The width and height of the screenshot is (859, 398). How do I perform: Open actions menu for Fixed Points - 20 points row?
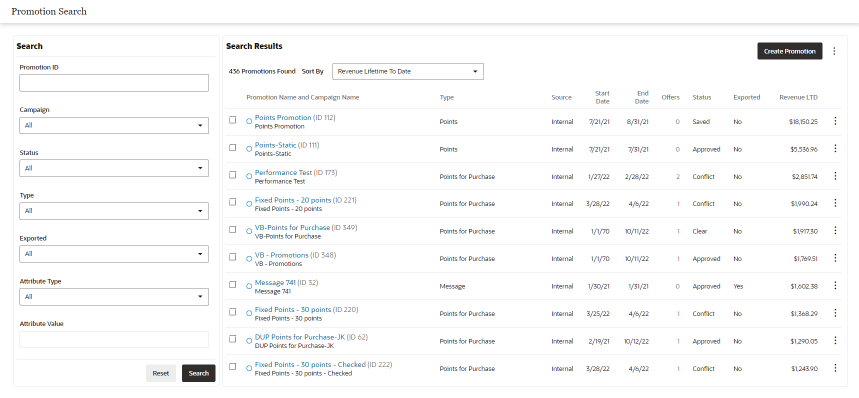[x=835, y=203]
